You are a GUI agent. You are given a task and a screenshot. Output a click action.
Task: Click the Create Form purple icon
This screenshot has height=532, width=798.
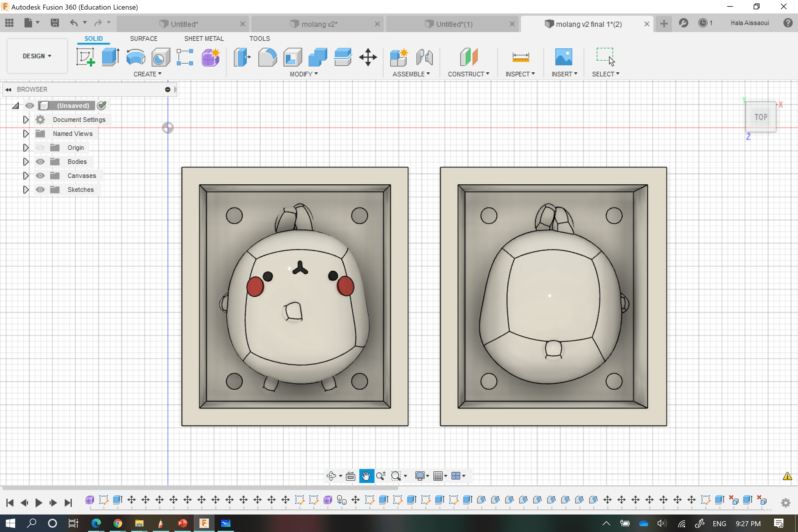pos(210,57)
